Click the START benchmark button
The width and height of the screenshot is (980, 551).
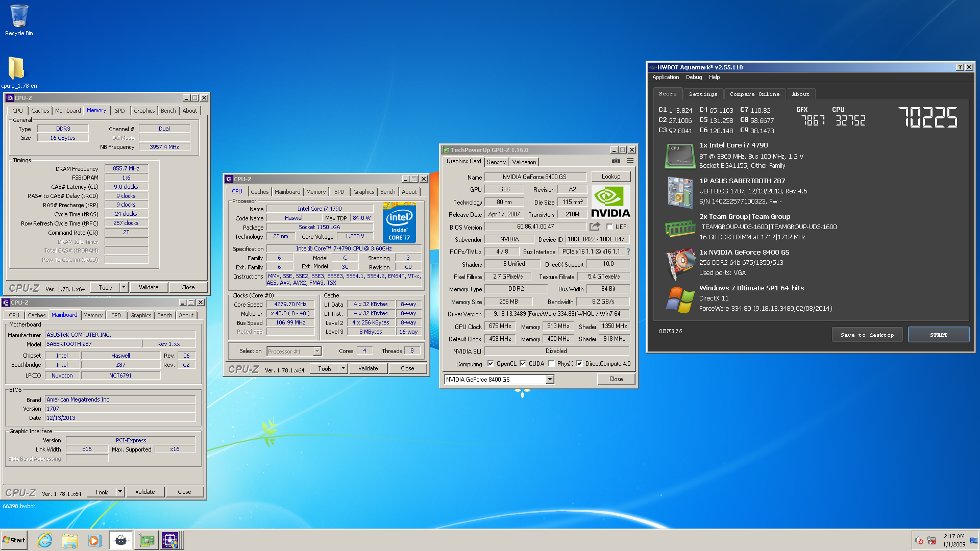click(x=938, y=335)
